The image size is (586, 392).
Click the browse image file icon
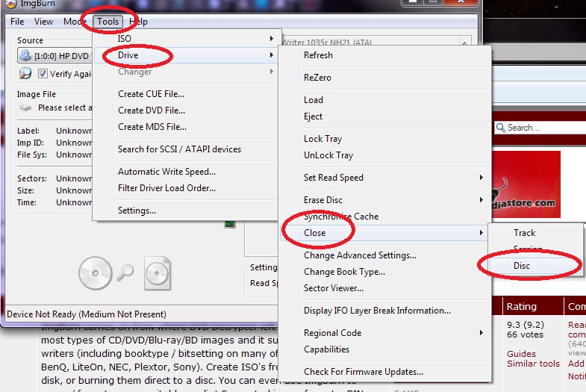click(25, 108)
